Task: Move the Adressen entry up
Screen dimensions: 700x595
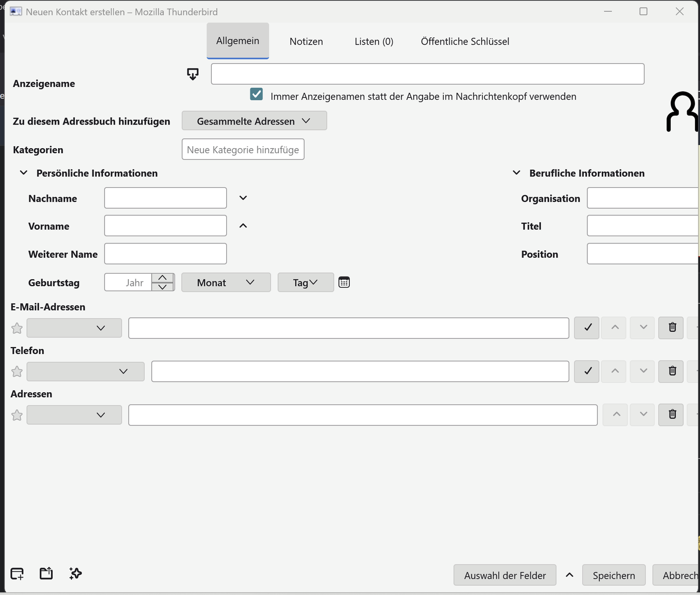Action: (x=616, y=415)
